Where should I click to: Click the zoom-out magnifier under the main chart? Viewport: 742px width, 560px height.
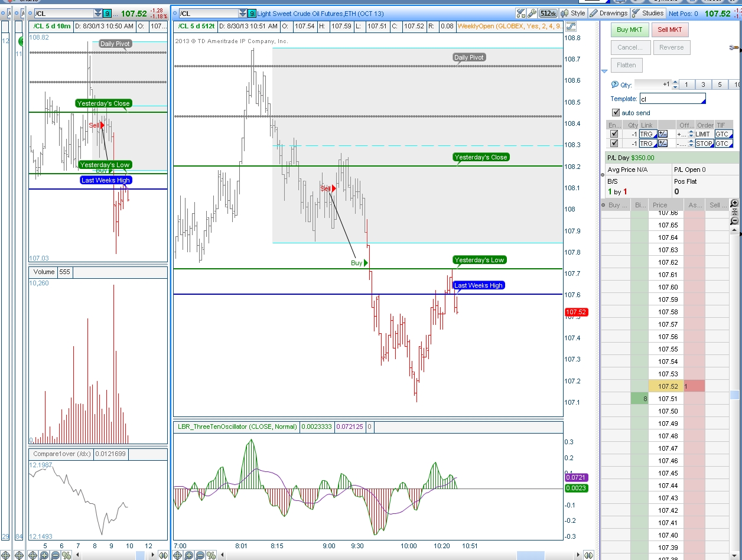[200, 555]
